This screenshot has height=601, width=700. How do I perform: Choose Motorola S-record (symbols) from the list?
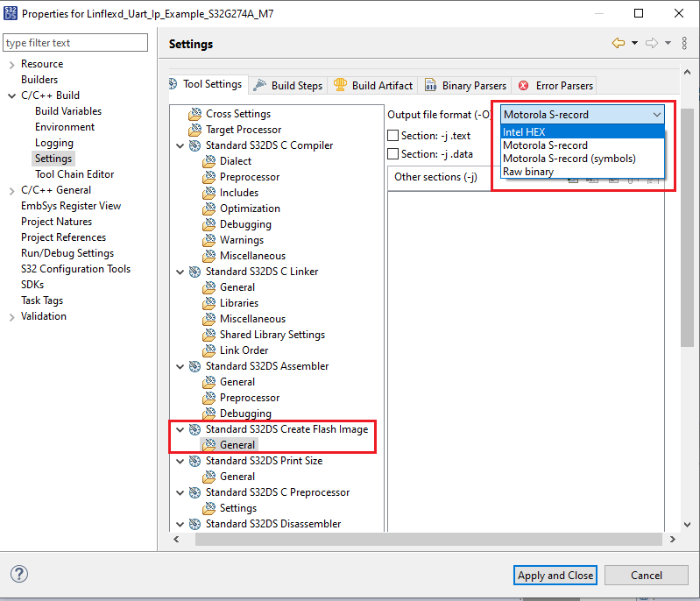pyautogui.click(x=583, y=159)
